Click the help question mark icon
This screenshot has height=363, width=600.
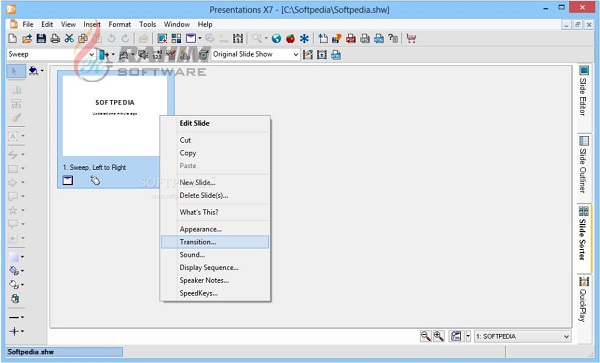click(x=393, y=38)
